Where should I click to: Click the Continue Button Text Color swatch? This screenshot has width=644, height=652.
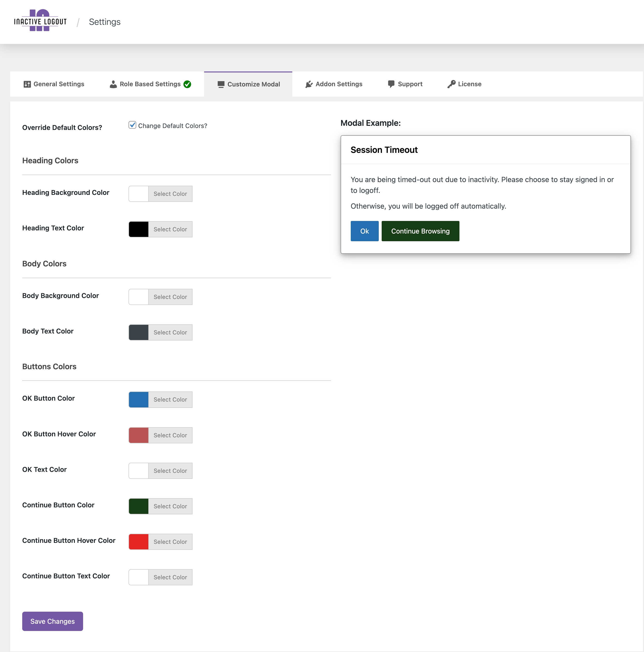(139, 577)
